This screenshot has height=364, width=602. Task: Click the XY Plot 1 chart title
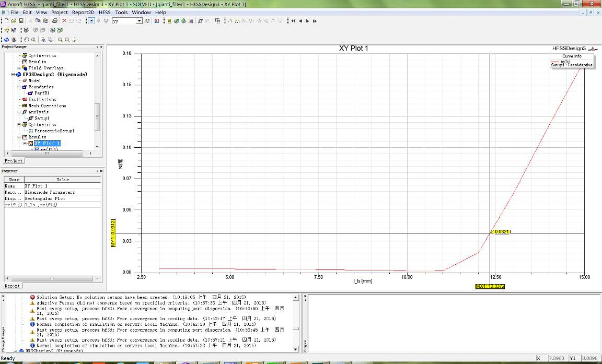[354, 49]
